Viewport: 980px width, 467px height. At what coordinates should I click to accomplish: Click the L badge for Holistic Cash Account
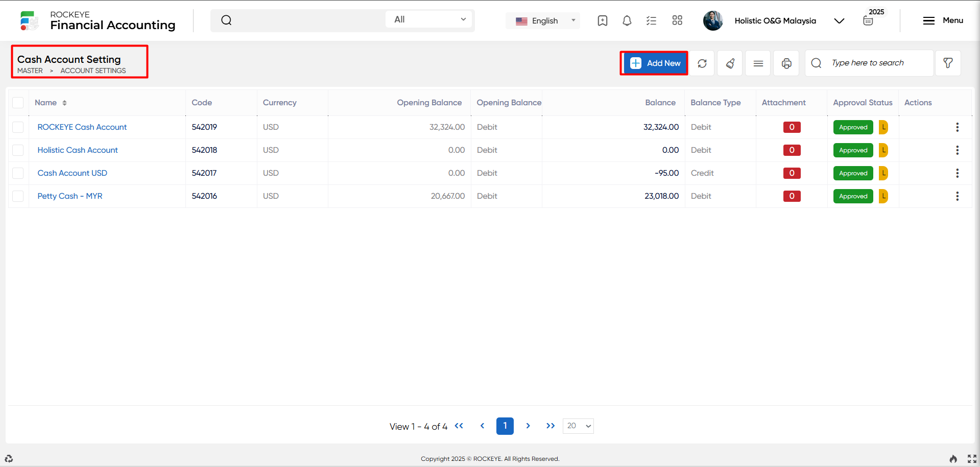(x=883, y=150)
